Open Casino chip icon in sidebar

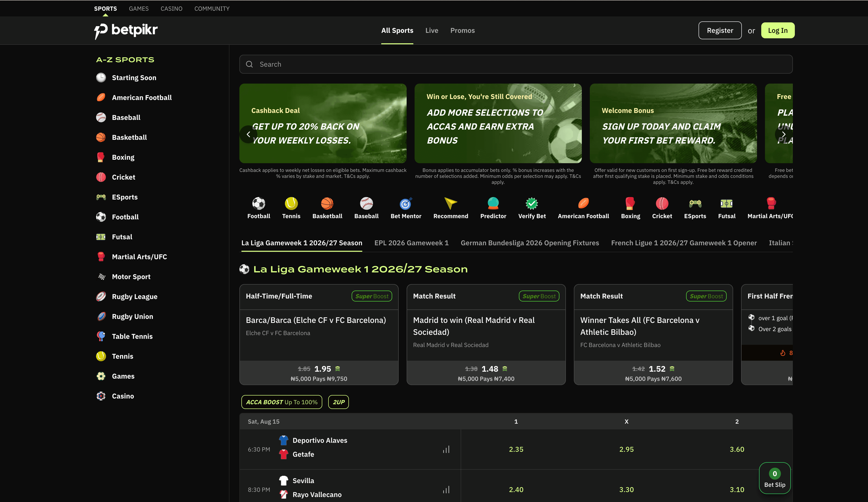[x=101, y=396]
